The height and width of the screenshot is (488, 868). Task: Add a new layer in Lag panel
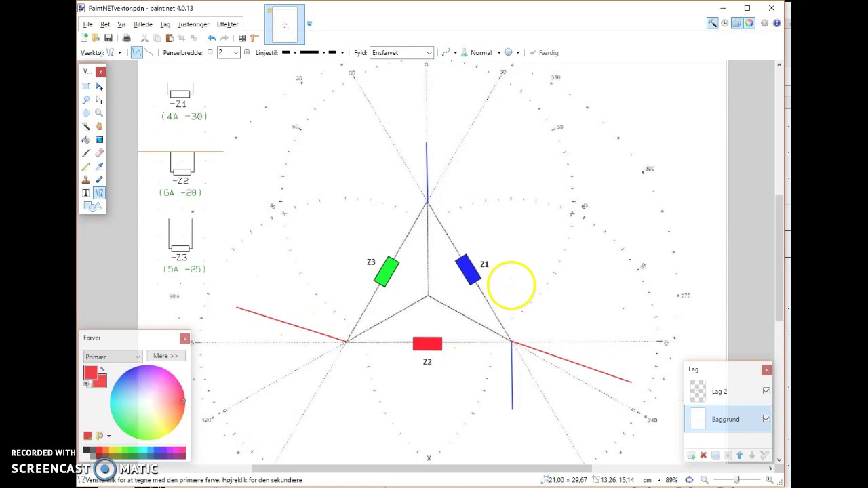[x=691, y=455]
